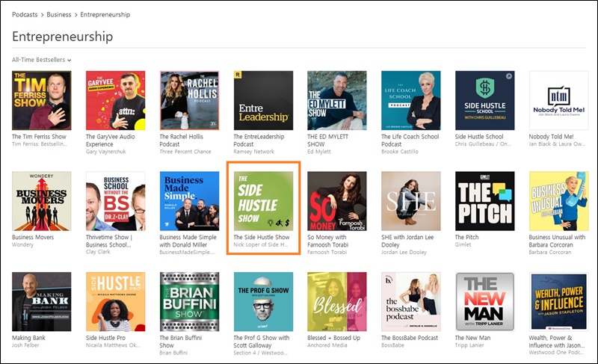Click the Thrivetime Show title
This screenshot has width=598, height=364.
pos(109,241)
